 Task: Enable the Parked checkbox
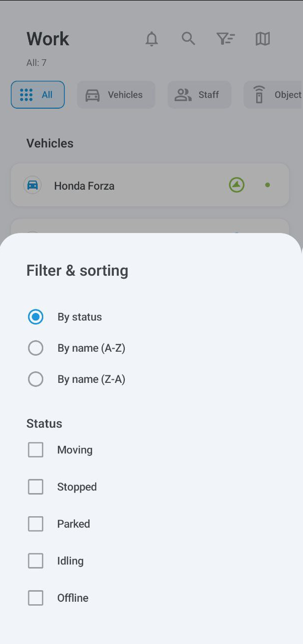click(x=35, y=524)
